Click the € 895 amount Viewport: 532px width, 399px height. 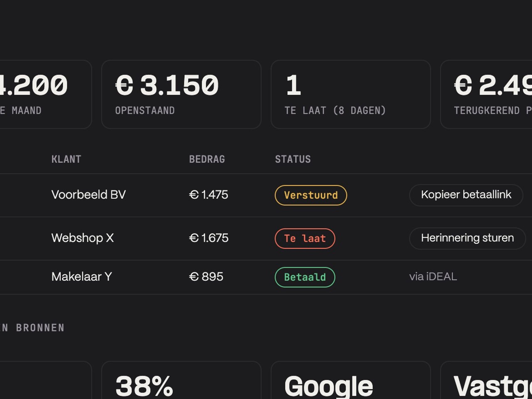206,277
